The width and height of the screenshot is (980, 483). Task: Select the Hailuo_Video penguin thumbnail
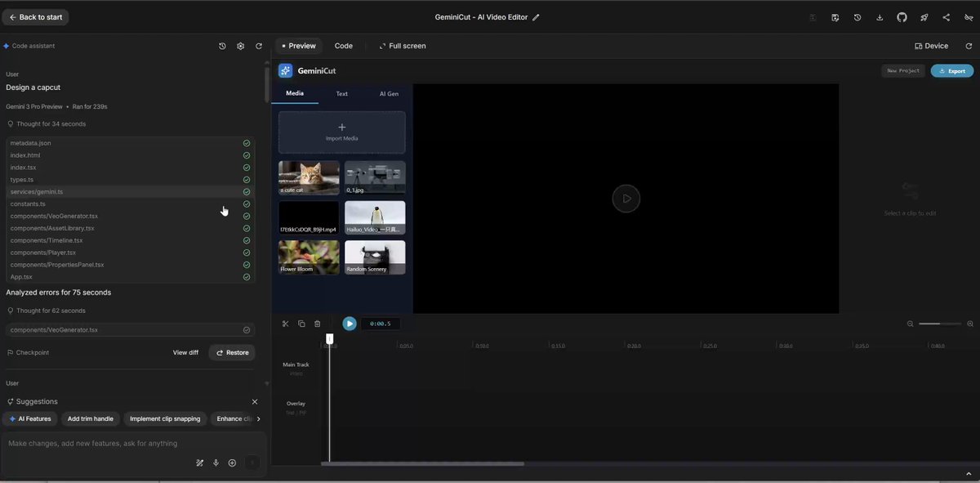375,217
